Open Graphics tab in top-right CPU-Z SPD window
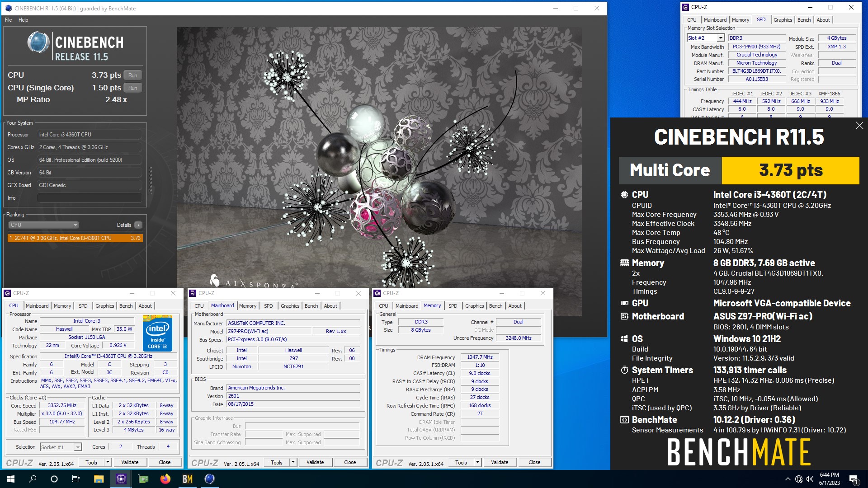Viewport: 868px width, 488px height. [783, 20]
